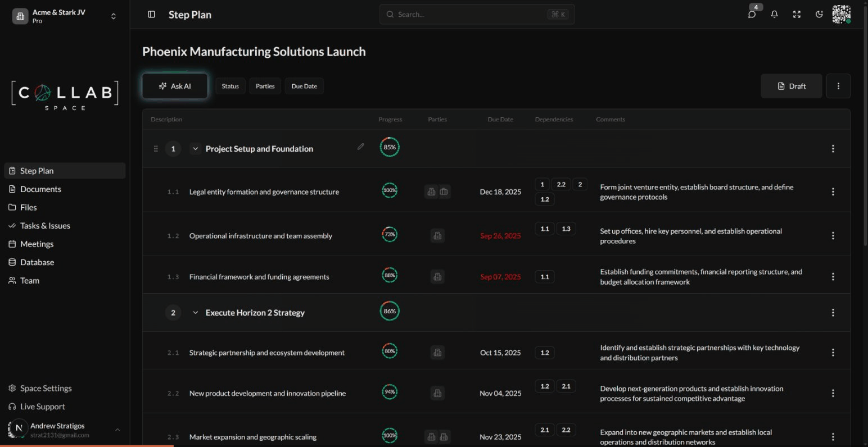Edit the Project Setup section using pencil icon
Image resolution: width=868 pixels, height=447 pixels.
(x=360, y=146)
